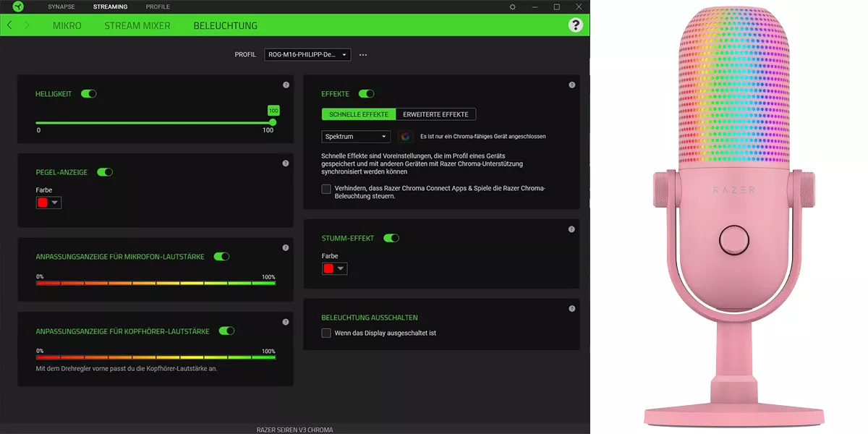Open the Spektrum effect dropdown
The height and width of the screenshot is (434, 868).
click(x=356, y=137)
